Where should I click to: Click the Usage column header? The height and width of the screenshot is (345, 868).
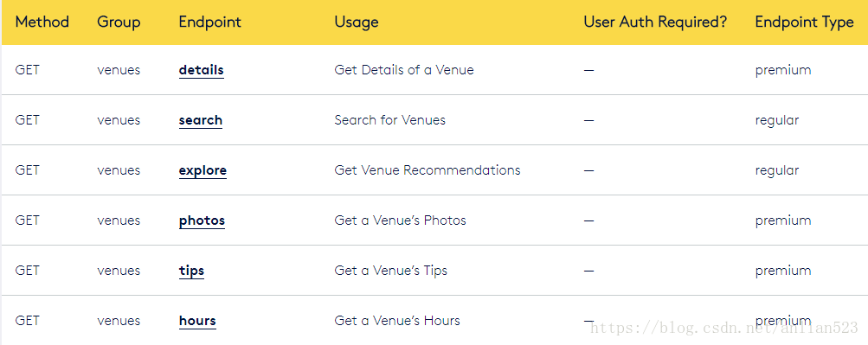pos(357,22)
